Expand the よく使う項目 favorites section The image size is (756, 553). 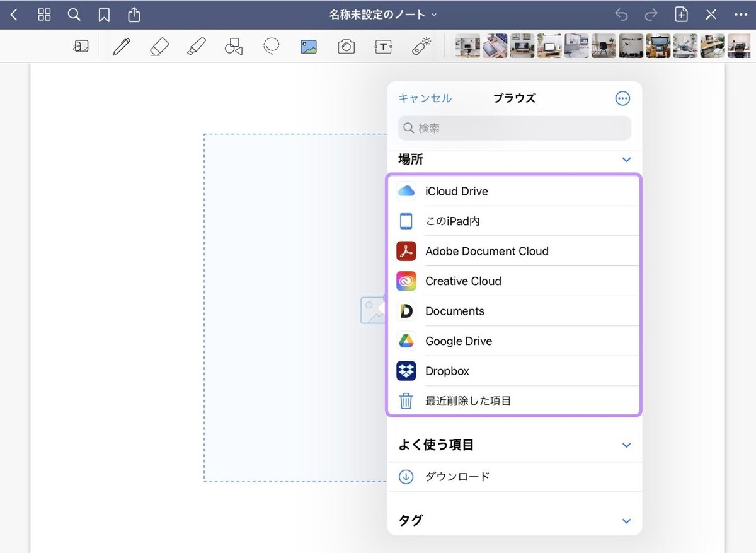(x=626, y=445)
